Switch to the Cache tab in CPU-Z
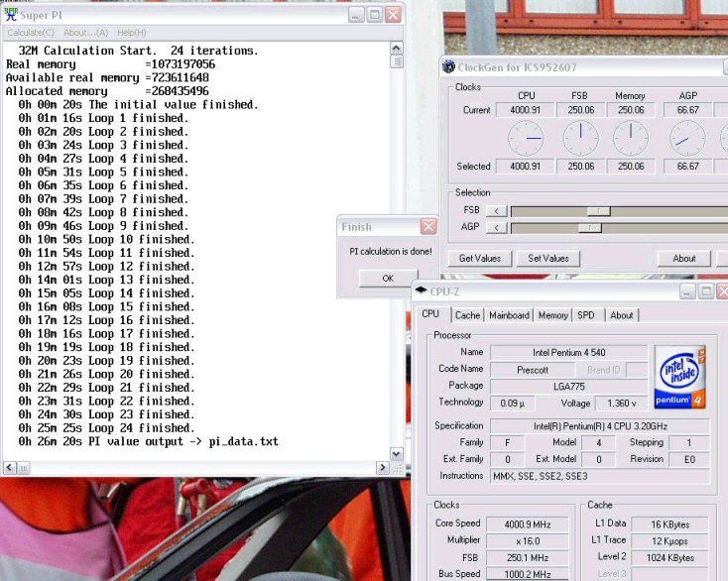This screenshot has width=728, height=581. click(x=467, y=315)
